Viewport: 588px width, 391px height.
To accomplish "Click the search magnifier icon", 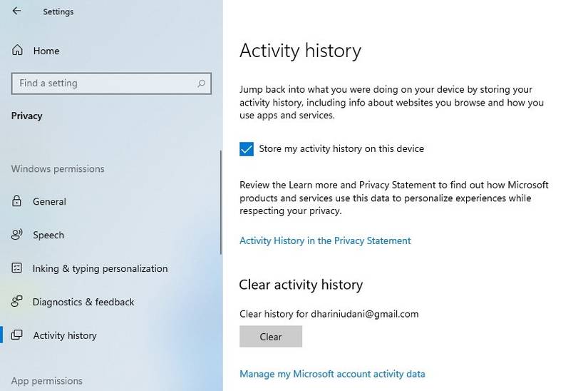I will (x=202, y=83).
